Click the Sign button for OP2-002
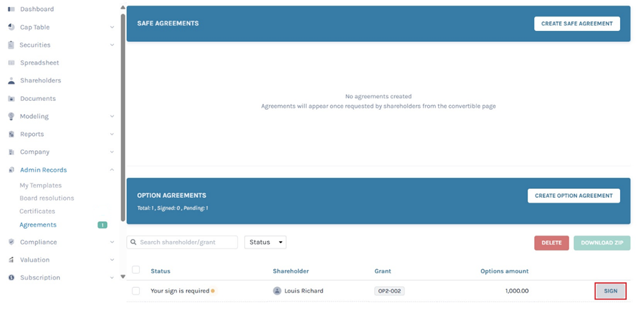 coord(610,291)
